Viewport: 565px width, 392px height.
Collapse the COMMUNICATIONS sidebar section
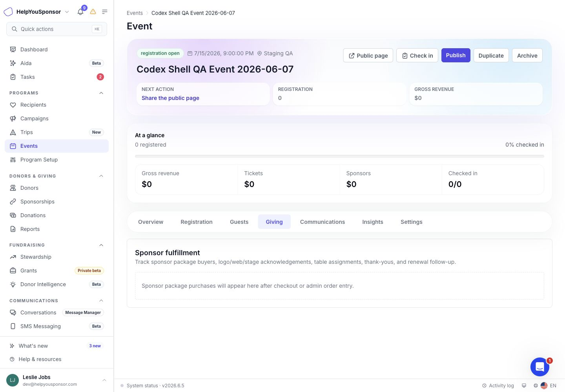pyautogui.click(x=101, y=301)
